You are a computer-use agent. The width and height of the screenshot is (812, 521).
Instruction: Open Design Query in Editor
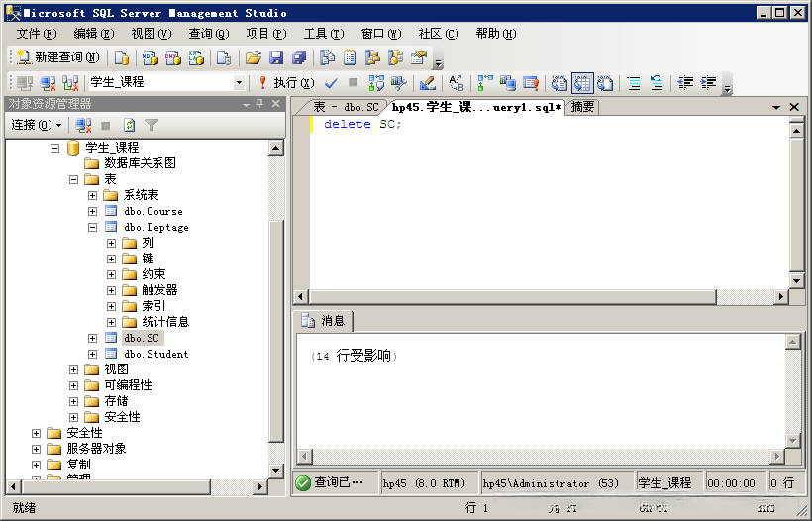point(428,83)
